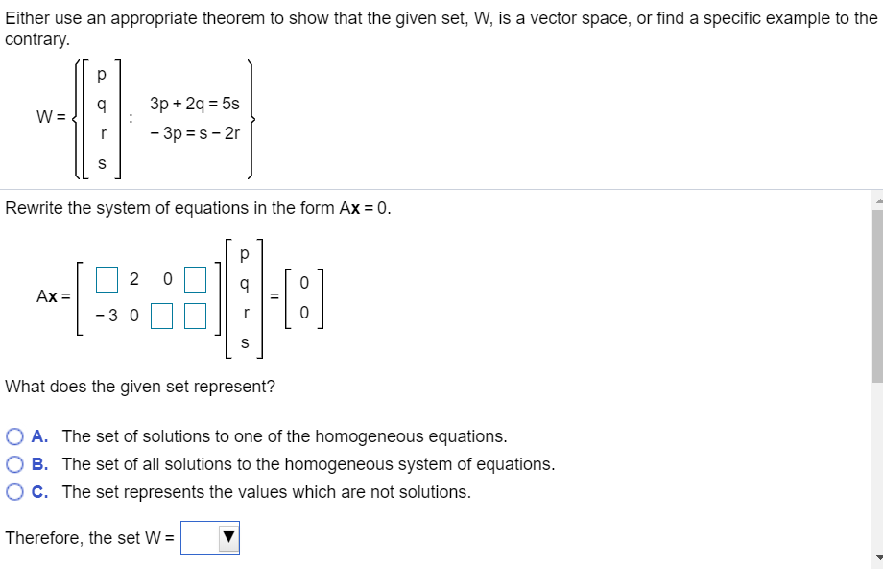Select radio button A about homogeneous equations
Image resolution: width=883 pixels, height=588 pixels.
tap(15, 436)
